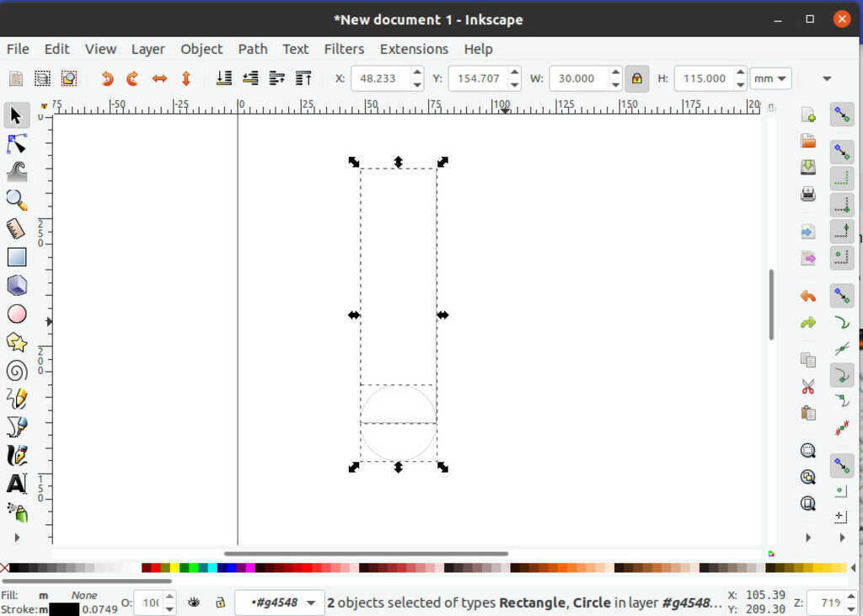Expand hidden tools in toolbox
This screenshot has height=616, width=863.
pos(17,538)
